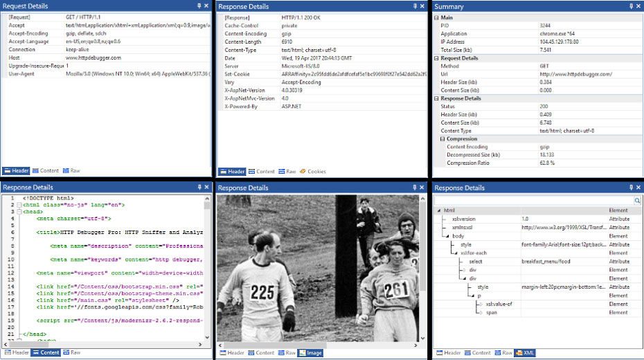Click the horizontal scrollbar under the HTML source
Screen dimensions: 644x360
[x=104, y=344]
